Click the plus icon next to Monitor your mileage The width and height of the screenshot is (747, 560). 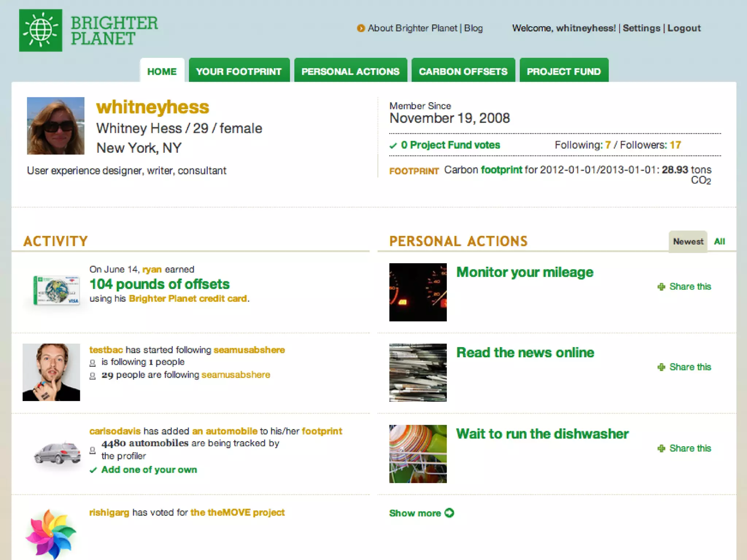click(661, 287)
